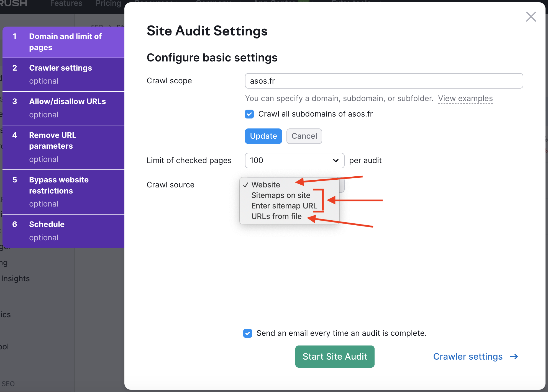Select URLs from file crawl source
Viewport: 548px width, 392px height.
tap(276, 216)
